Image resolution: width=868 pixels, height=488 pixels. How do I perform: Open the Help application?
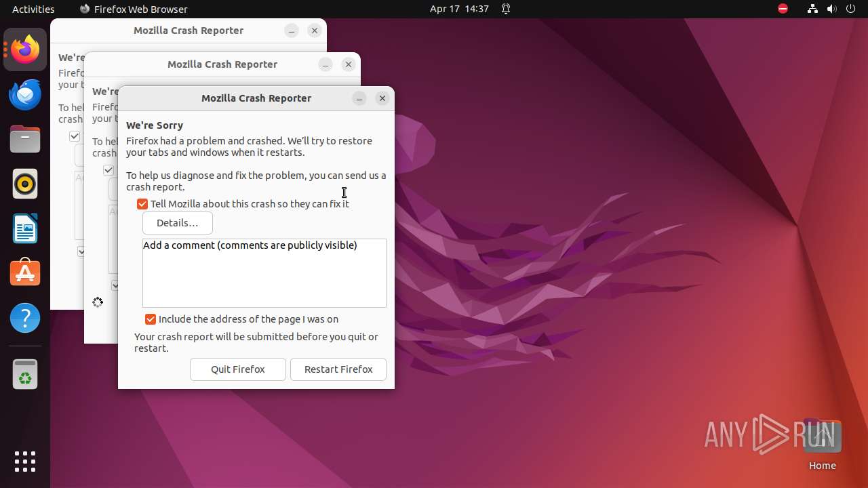(x=25, y=318)
